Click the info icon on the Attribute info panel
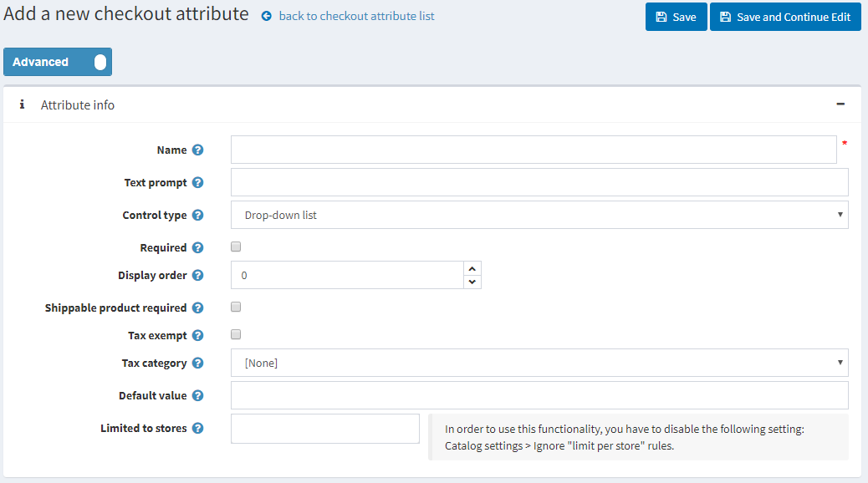Screen dimensions: 868x483 point(21,104)
